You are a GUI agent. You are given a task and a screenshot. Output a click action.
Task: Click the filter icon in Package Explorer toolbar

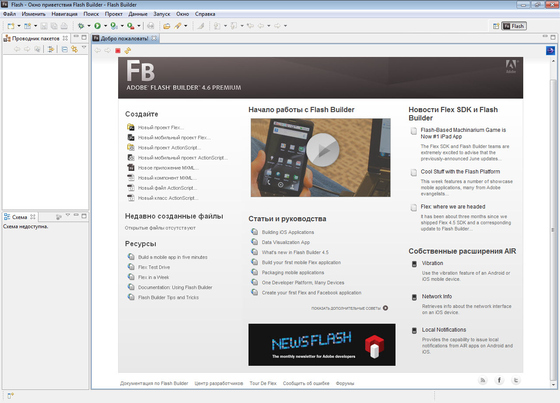tap(51, 49)
